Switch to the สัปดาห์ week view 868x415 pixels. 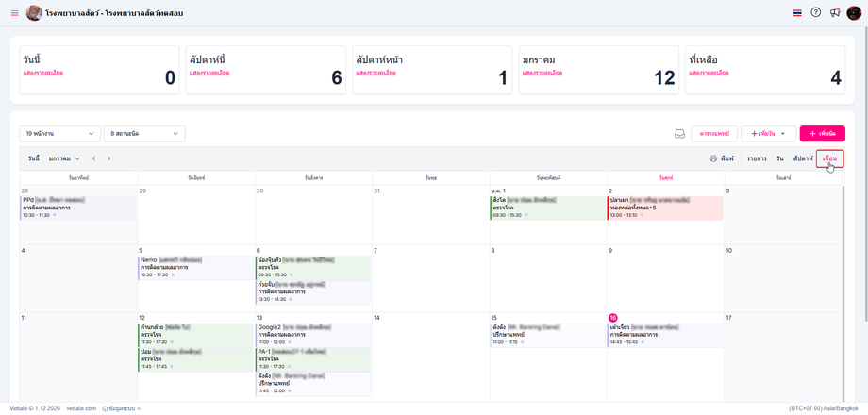tap(803, 158)
